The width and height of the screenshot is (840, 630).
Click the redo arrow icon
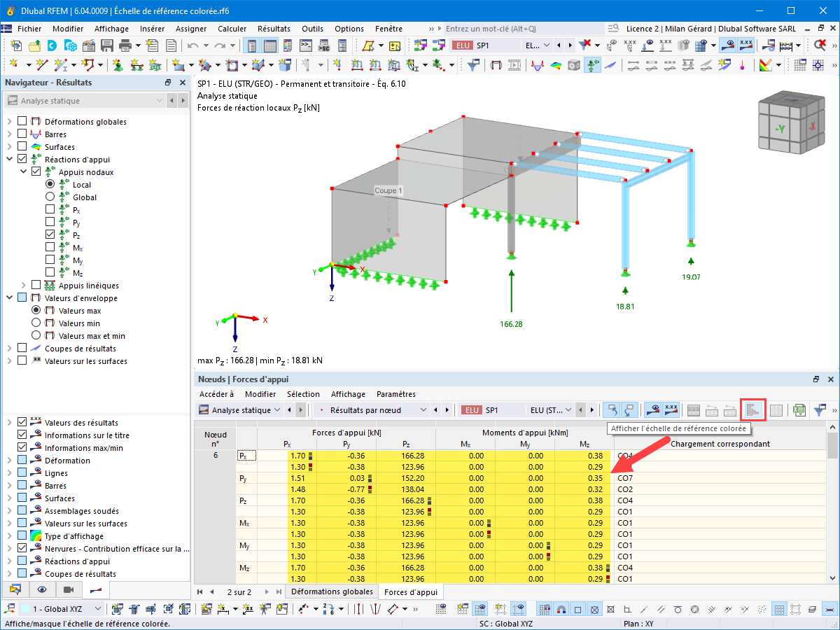click(x=220, y=45)
